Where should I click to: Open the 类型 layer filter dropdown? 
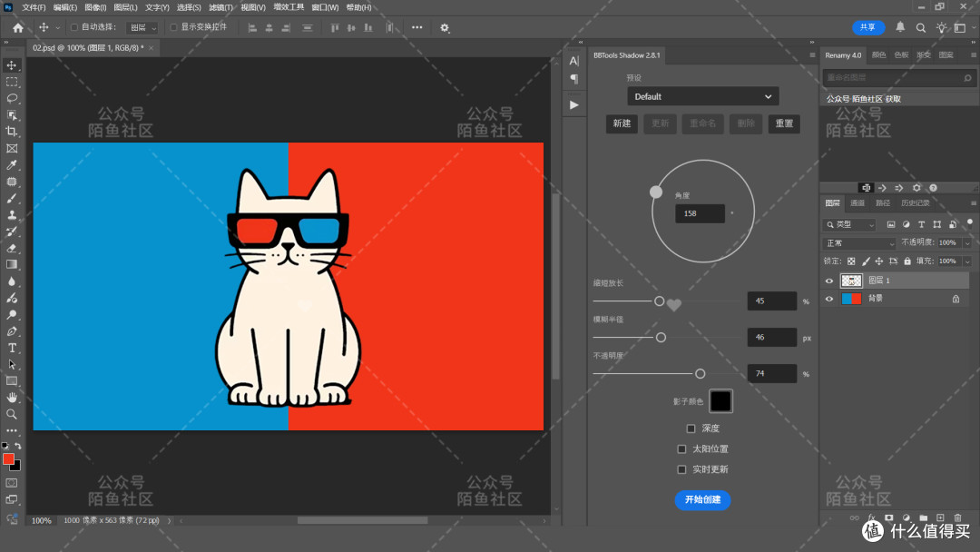coord(850,224)
